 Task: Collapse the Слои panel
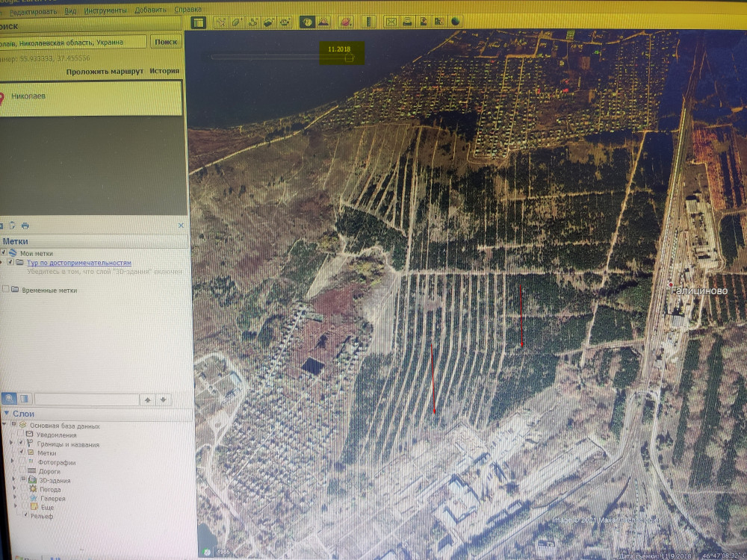(6, 414)
